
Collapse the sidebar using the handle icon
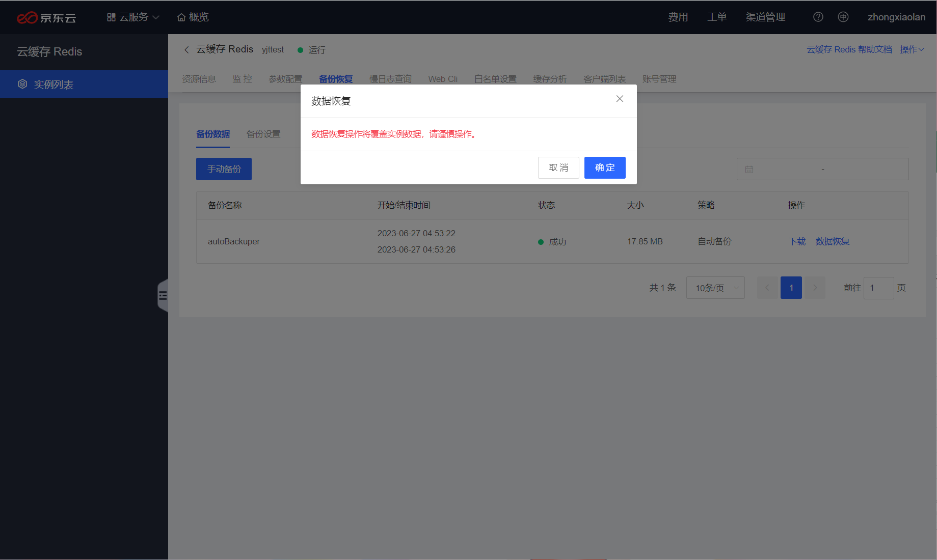(163, 295)
